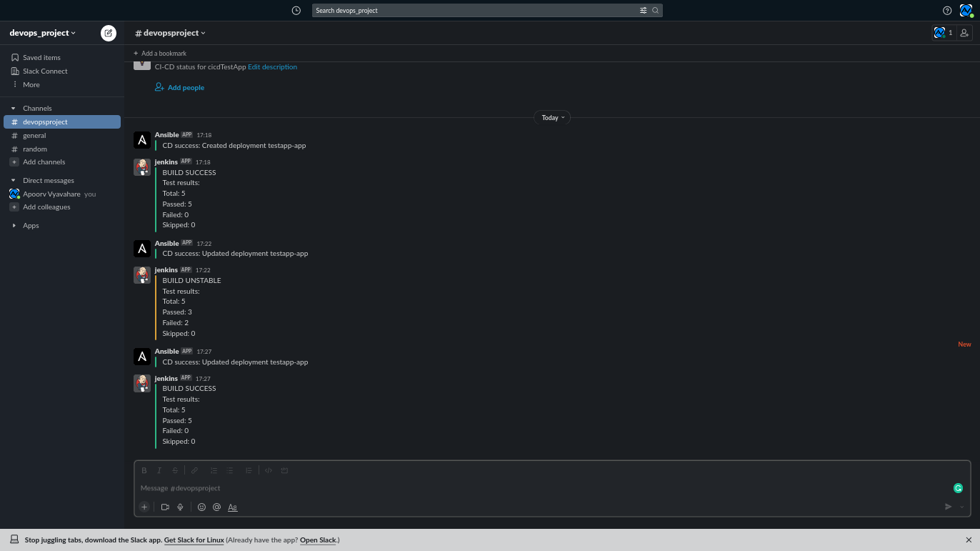This screenshot has width=980, height=551.
Task: Open Ansible avatar on 17:18 message
Action: tap(142, 140)
